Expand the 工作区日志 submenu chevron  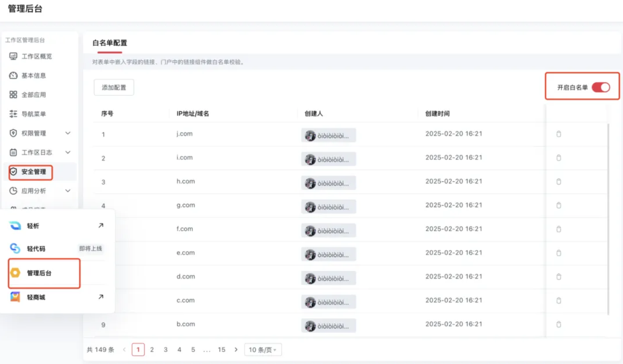point(68,152)
